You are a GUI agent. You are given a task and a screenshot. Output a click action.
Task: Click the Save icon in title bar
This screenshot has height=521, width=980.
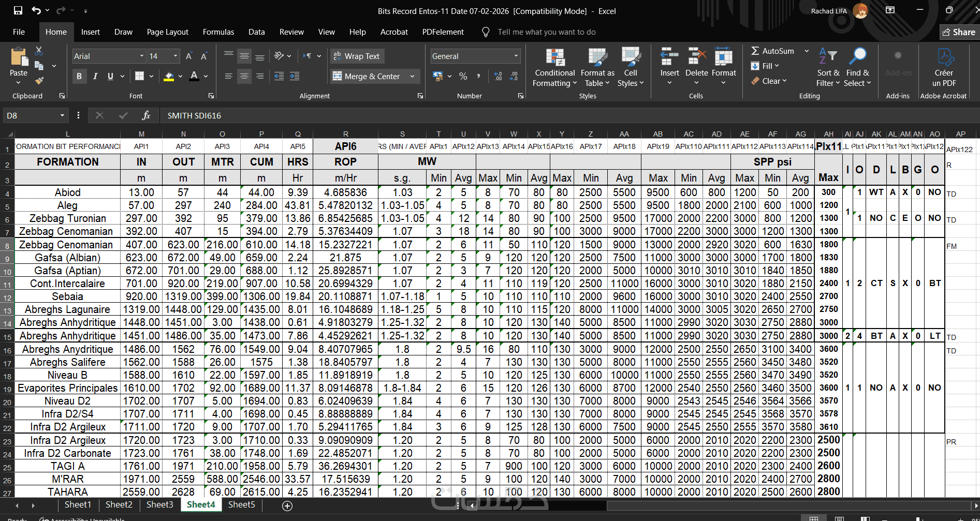pos(18,11)
